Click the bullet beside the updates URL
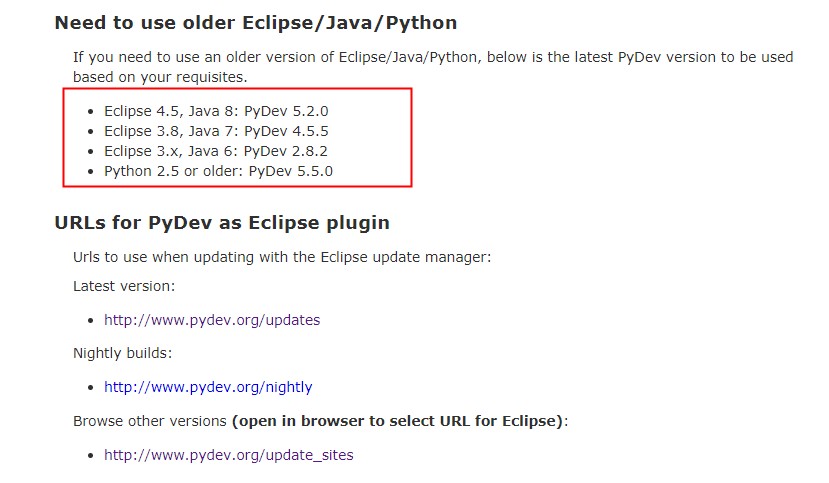829x483 pixels. [x=92, y=322]
